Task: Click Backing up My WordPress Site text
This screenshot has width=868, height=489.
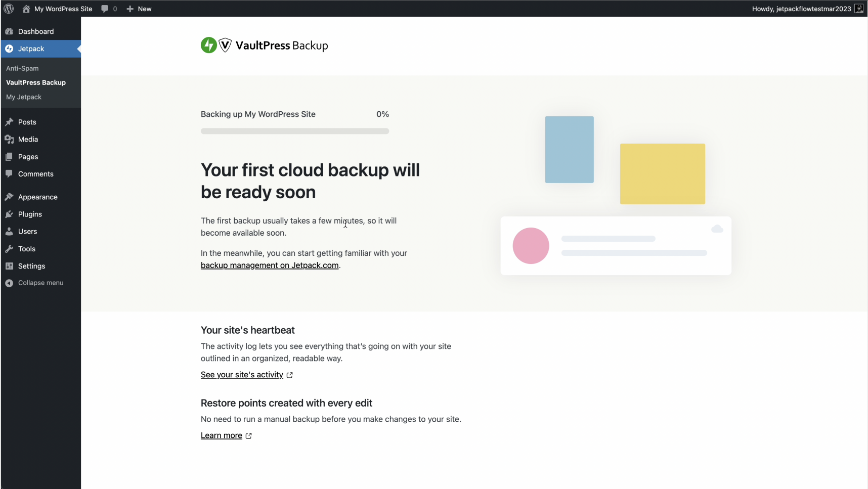Action: pos(258,114)
